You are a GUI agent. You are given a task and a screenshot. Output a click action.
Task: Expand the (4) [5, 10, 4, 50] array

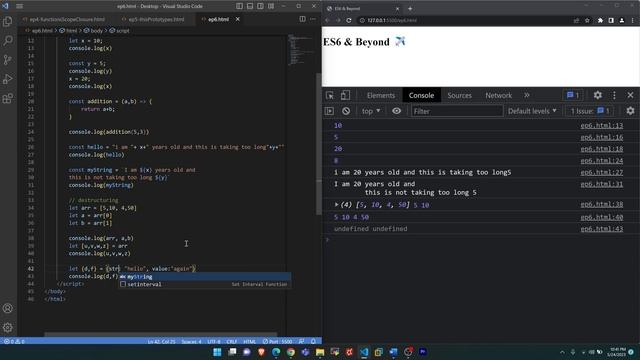[337, 205]
